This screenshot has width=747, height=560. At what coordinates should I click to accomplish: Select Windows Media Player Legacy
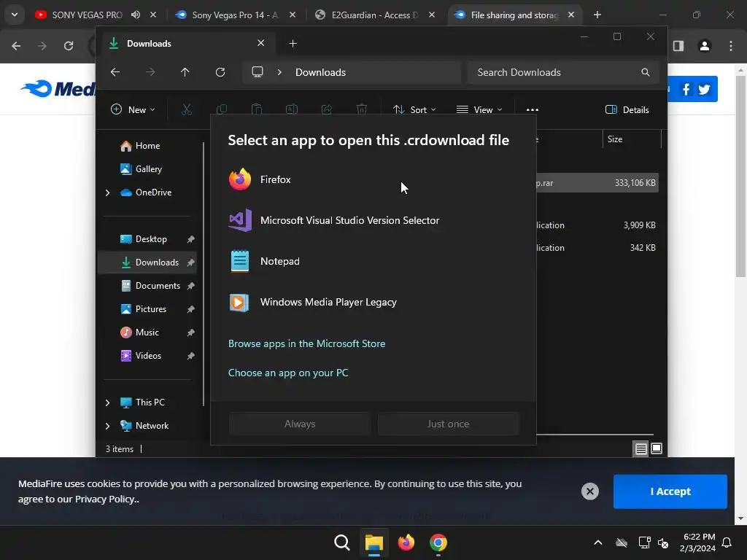pyautogui.click(x=373, y=303)
